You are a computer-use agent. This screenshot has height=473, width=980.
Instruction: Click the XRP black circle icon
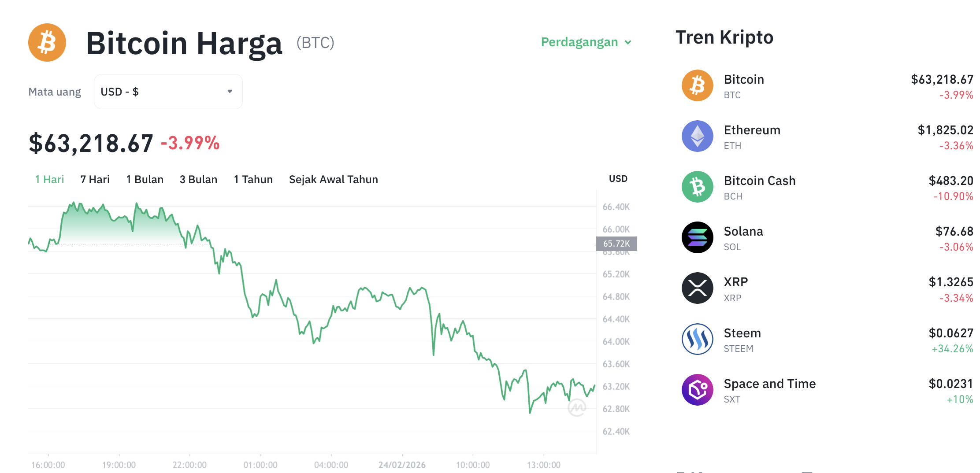pos(698,288)
